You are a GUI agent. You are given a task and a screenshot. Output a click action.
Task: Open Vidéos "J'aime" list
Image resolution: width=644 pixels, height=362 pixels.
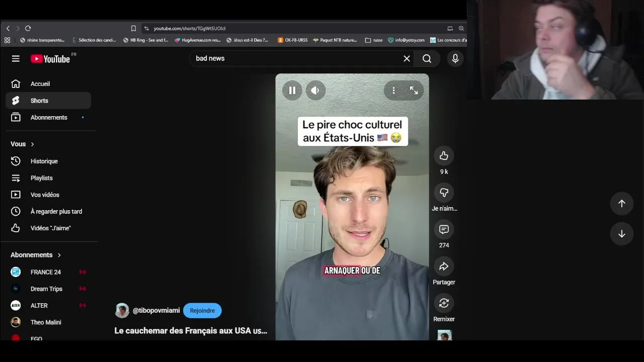tap(48, 228)
